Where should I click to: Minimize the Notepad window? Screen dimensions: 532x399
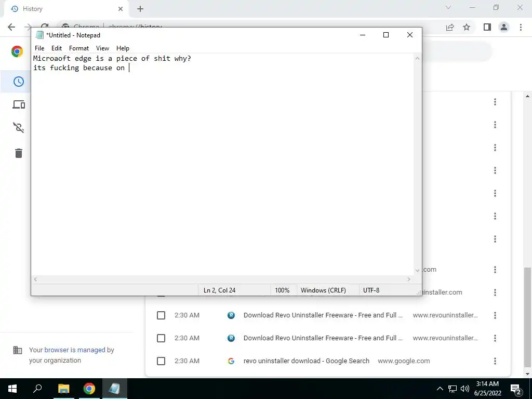point(363,35)
